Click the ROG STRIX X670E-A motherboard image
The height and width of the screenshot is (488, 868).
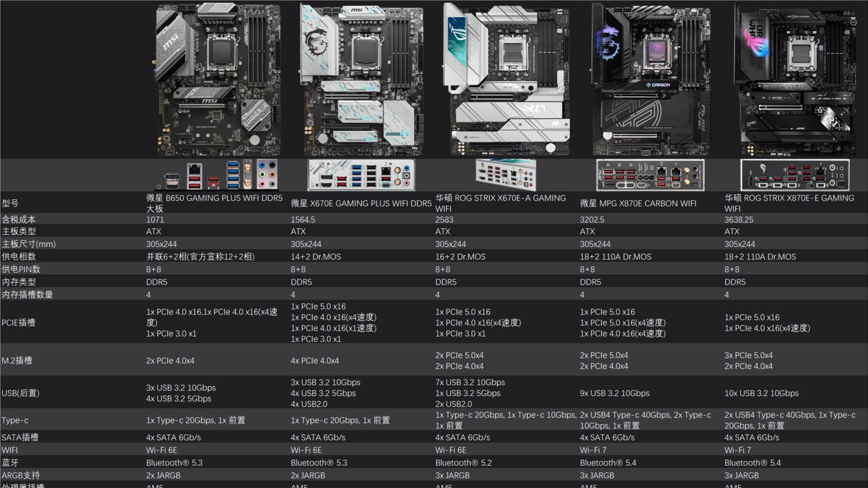point(506,79)
